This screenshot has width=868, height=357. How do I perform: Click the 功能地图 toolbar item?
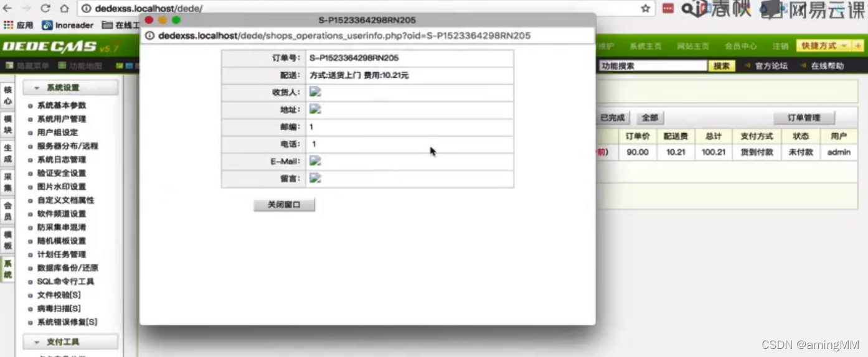80,65
